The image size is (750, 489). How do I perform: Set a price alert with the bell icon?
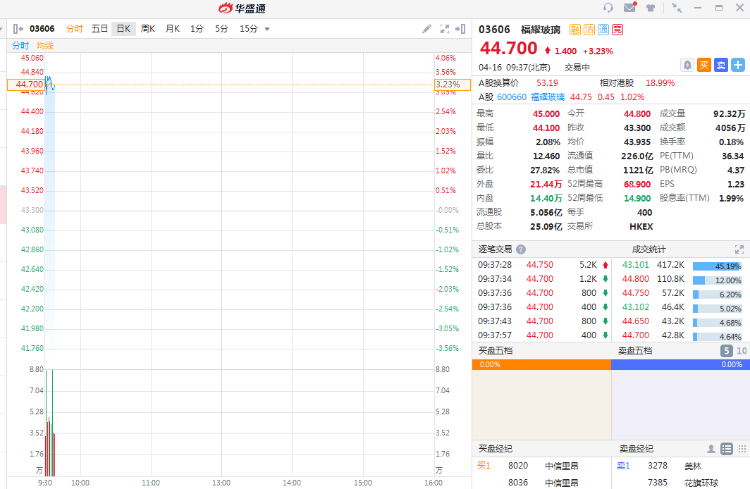[x=687, y=65]
